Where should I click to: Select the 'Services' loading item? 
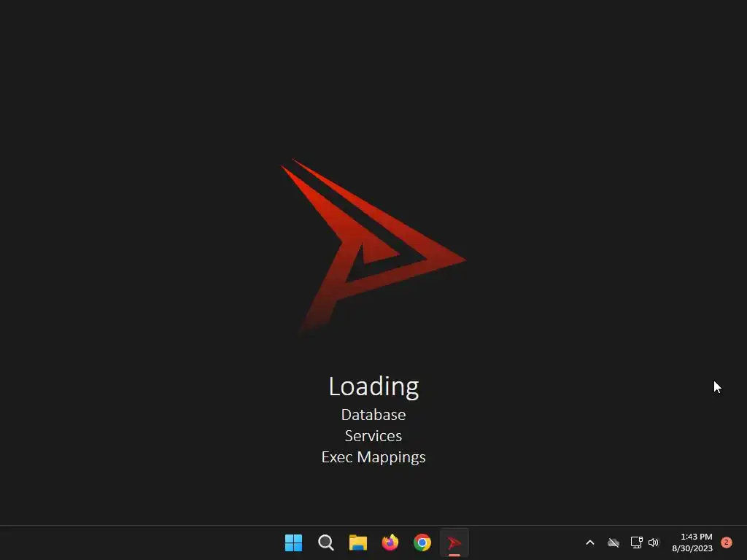pyautogui.click(x=373, y=436)
